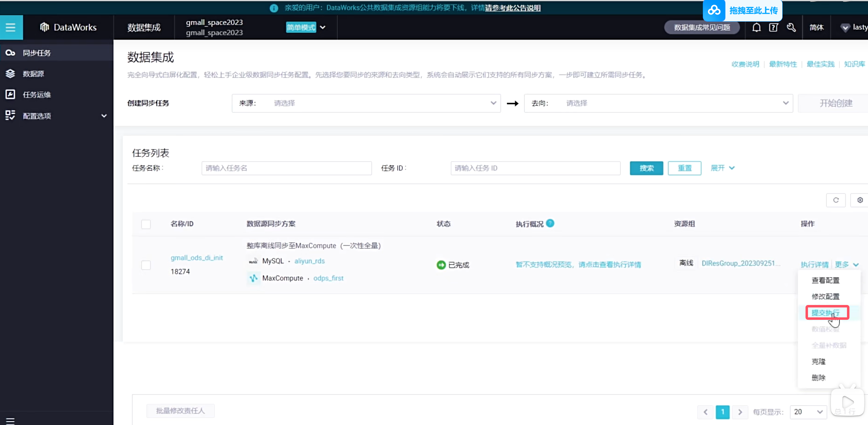Viewport: 868px width, 425px height.
Task: Click the 搜索 search button
Action: 646,168
